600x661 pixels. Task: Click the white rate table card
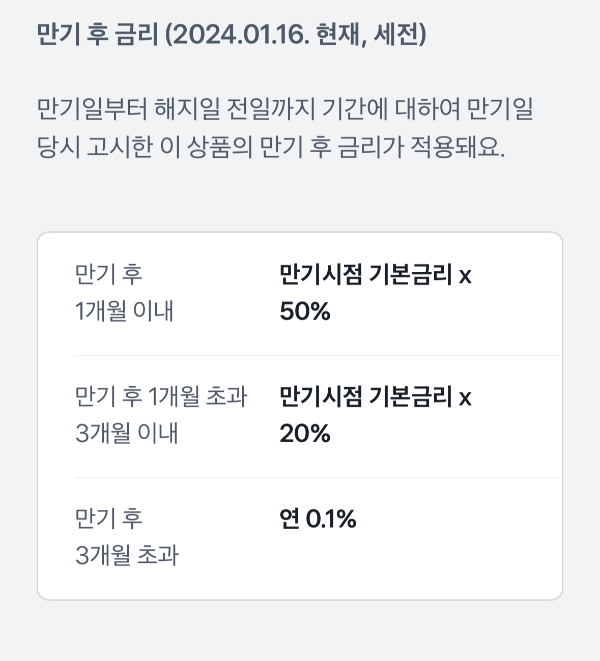[300, 416]
